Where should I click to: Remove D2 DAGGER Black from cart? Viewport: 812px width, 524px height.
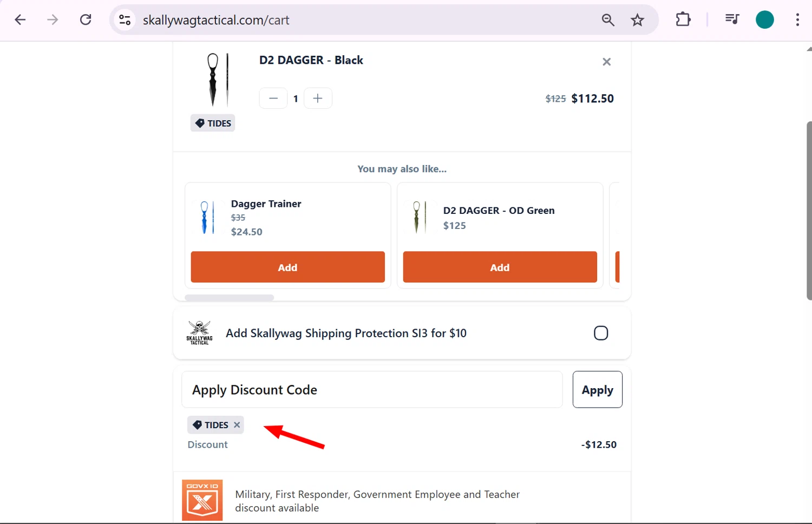click(x=607, y=62)
